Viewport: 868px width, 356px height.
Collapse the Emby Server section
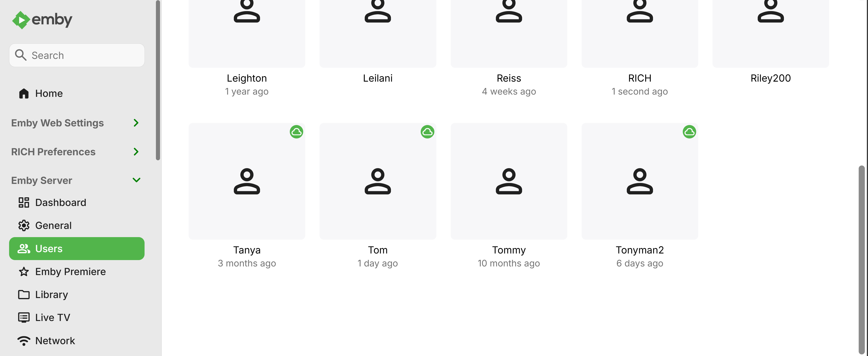[x=136, y=180]
